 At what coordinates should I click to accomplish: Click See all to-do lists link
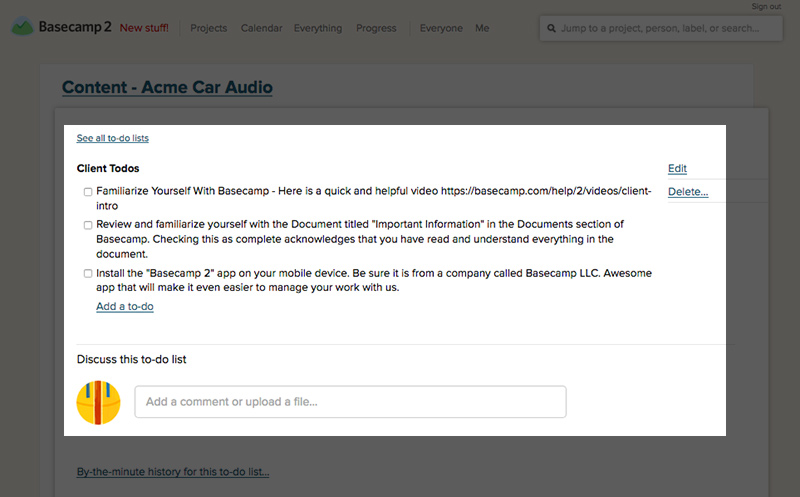(113, 138)
